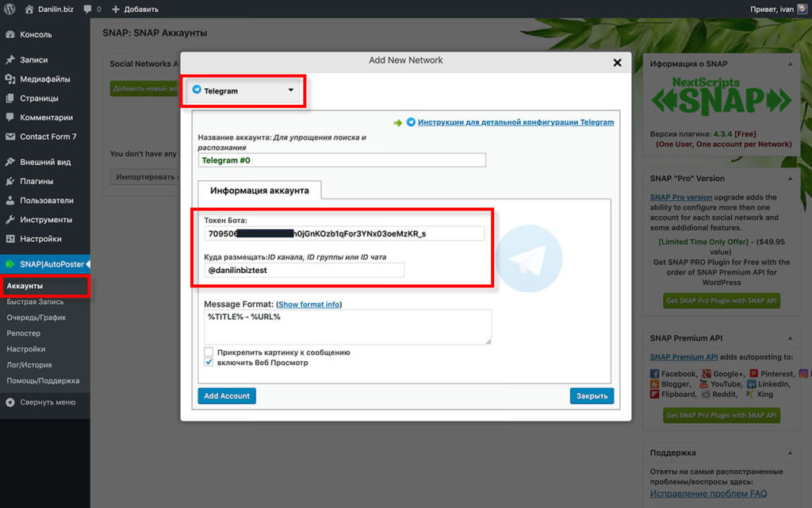Collapse the Информация о SNAP panel
Screen dimensions: 812x508
790,64
